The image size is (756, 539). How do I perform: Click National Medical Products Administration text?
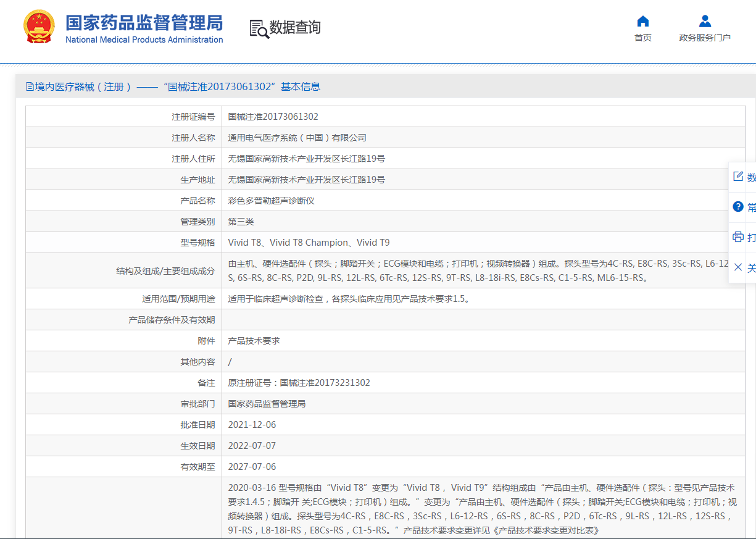144,40
